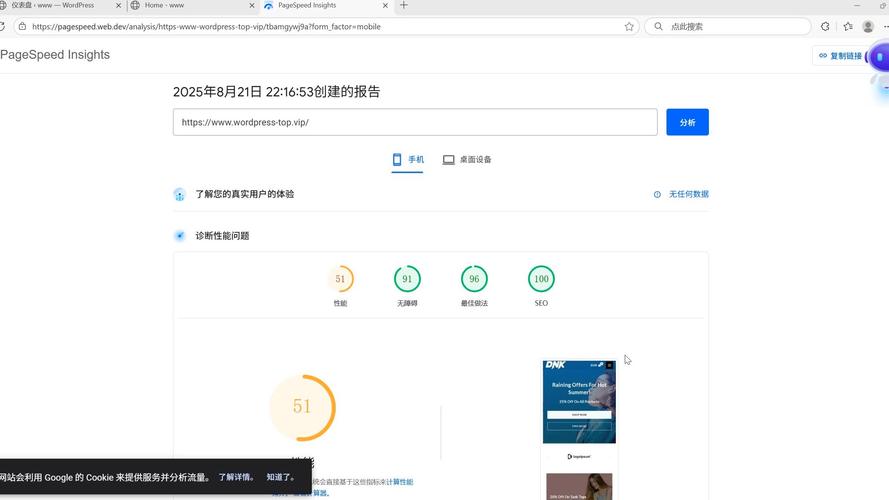Click the 96 best practices score gauge

tap(474, 279)
